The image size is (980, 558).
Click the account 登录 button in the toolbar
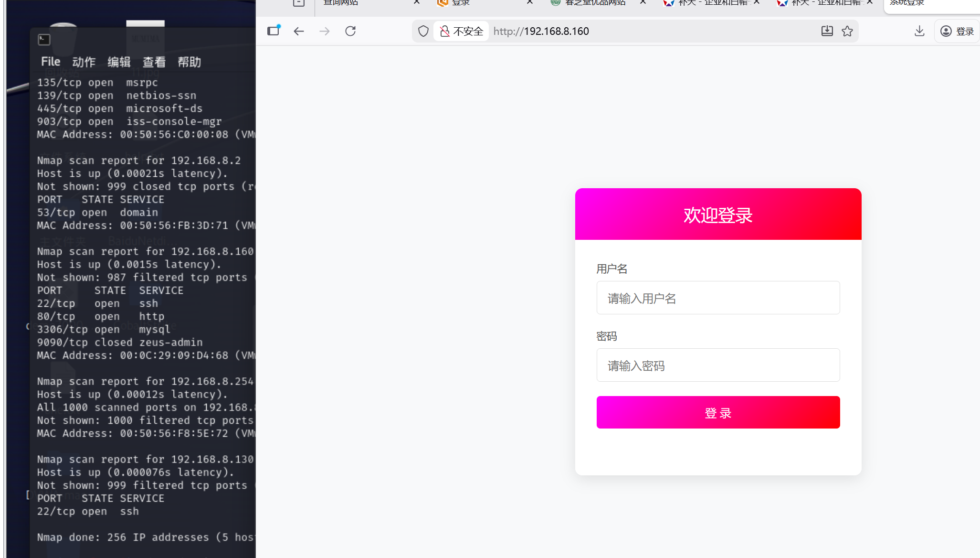click(957, 32)
